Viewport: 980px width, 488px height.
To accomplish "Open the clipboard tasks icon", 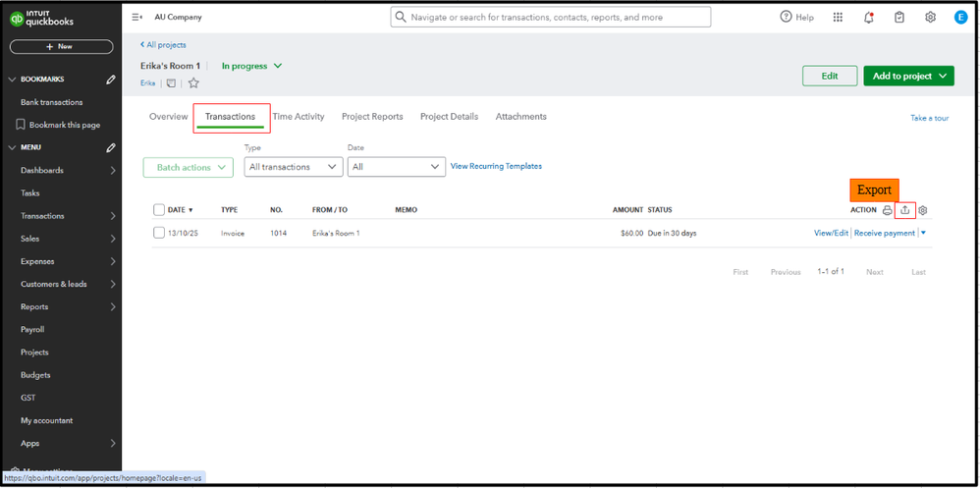I will pos(899,18).
